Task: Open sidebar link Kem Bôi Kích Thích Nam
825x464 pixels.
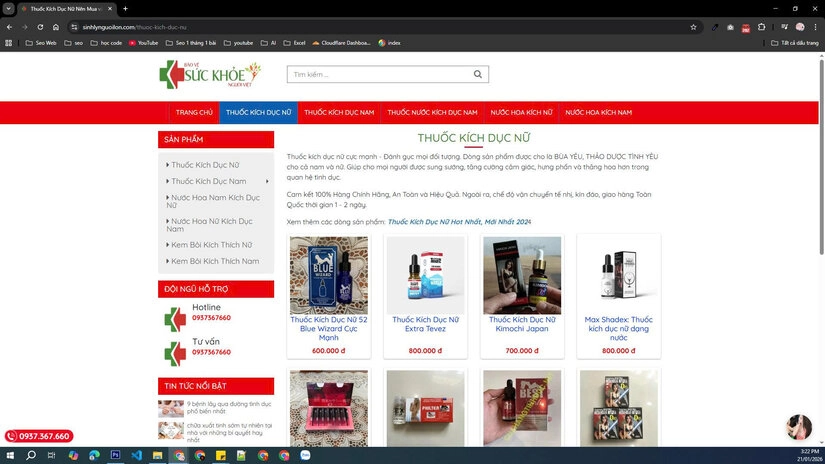Action: coord(215,261)
